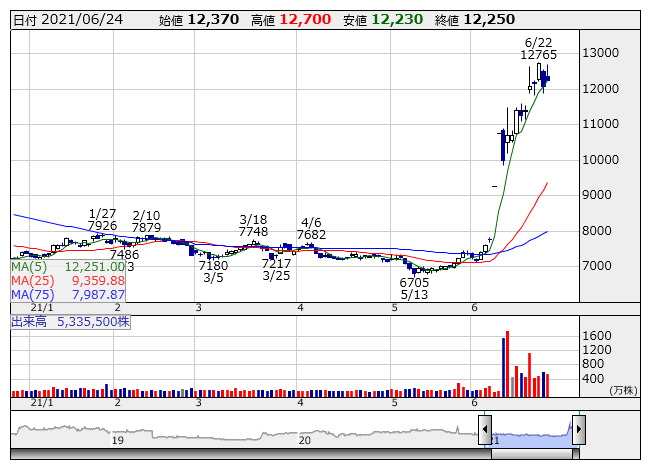Click the blue highlighted range in the overview chart
This screenshot has width=653, height=470.
click(532, 436)
